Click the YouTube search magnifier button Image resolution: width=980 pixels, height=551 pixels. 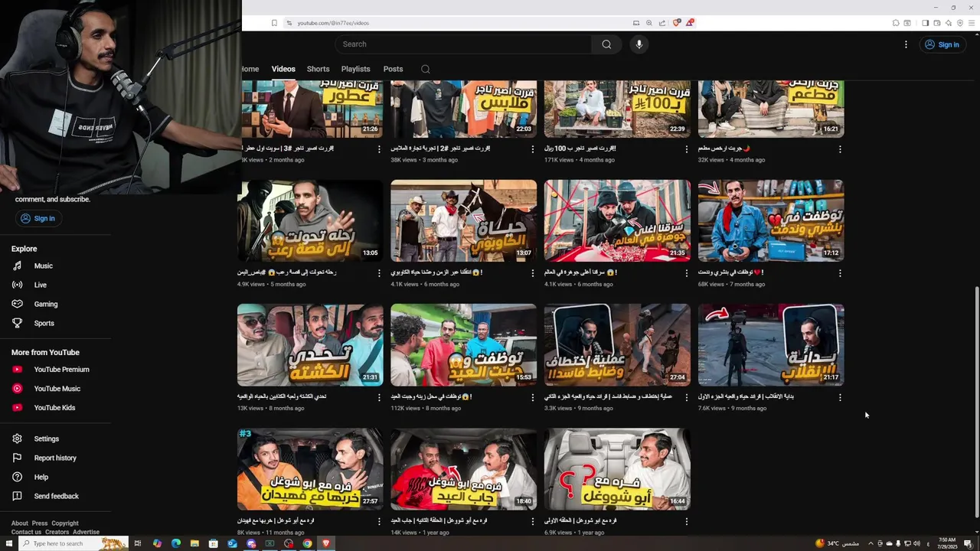click(606, 44)
